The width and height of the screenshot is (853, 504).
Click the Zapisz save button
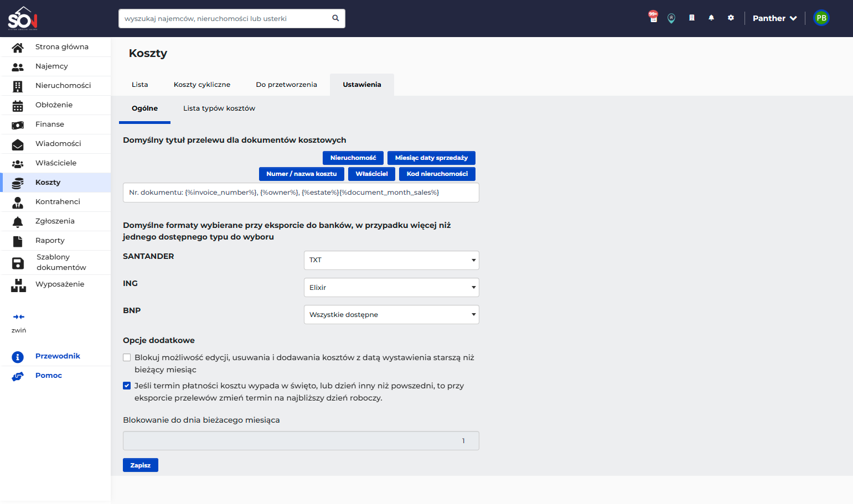pos(141,465)
